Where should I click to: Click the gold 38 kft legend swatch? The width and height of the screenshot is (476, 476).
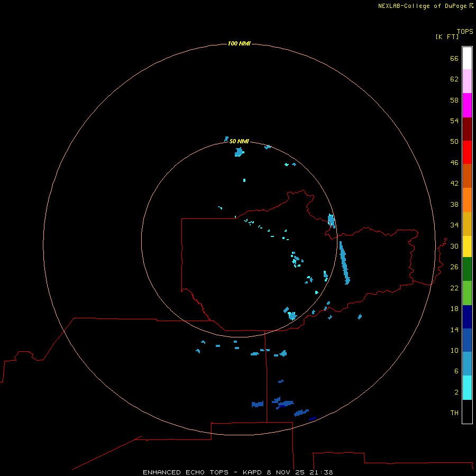click(467, 224)
